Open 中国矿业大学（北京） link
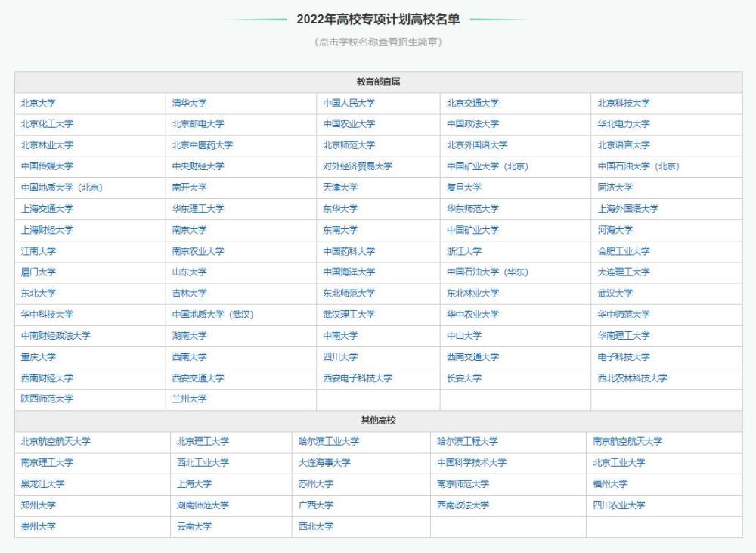The width and height of the screenshot is (756, 553). pyautogui.click(x=488, y=166)
